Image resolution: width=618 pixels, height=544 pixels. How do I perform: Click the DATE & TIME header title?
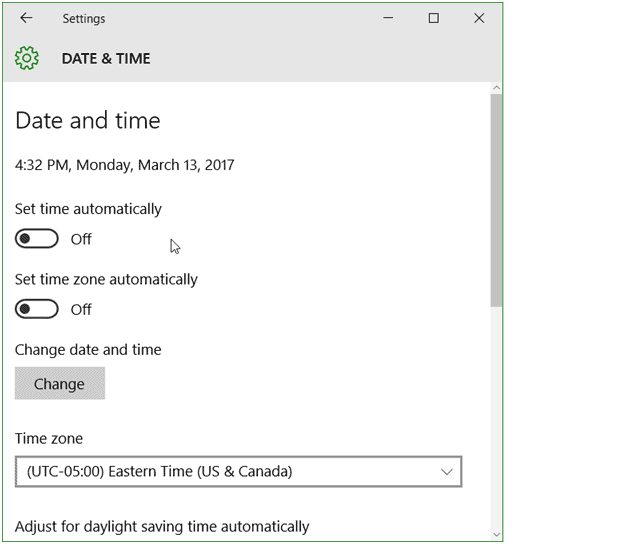coord(106,59)
